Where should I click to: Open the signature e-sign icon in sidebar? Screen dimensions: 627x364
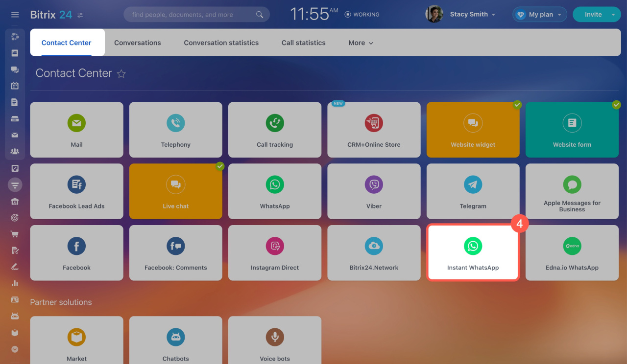[x=15, y=267]
